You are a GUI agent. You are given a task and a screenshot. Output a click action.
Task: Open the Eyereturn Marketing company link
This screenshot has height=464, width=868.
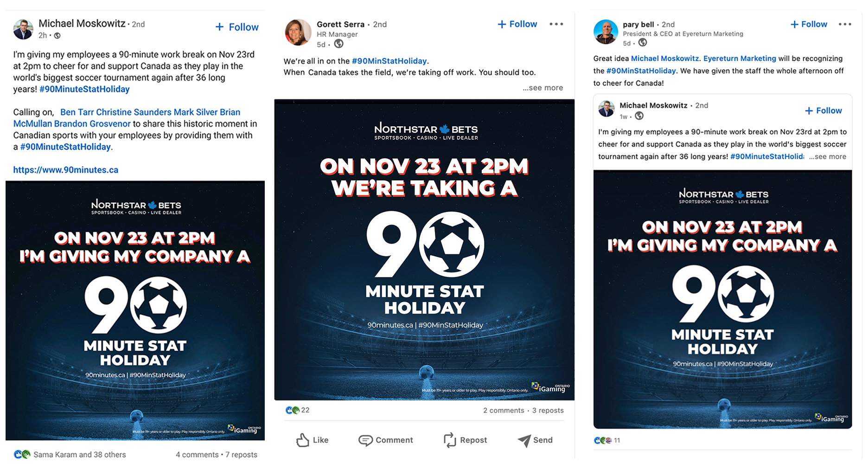tap(740, 58)
